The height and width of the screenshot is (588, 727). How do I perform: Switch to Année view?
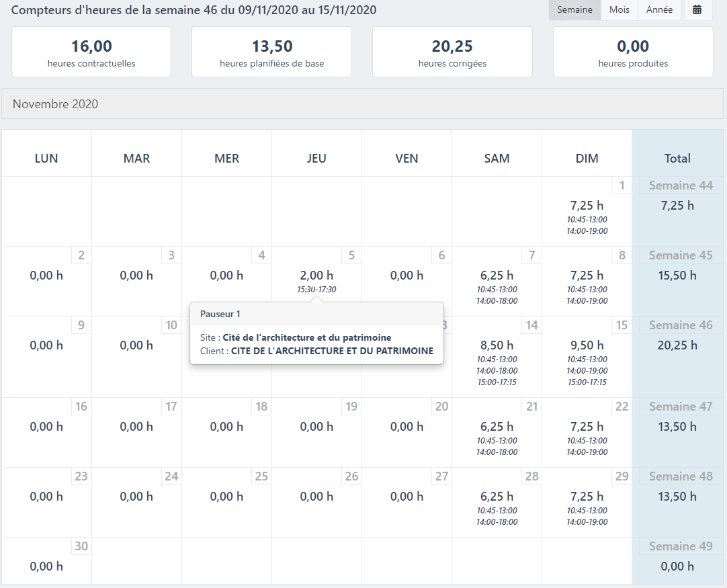pos(659,10)
